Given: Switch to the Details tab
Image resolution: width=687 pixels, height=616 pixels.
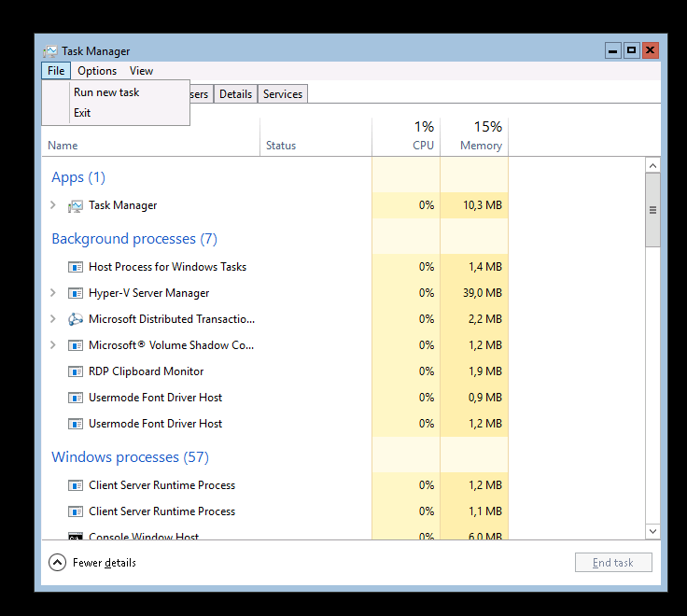Looking at the screenshot, I should 236,94.
